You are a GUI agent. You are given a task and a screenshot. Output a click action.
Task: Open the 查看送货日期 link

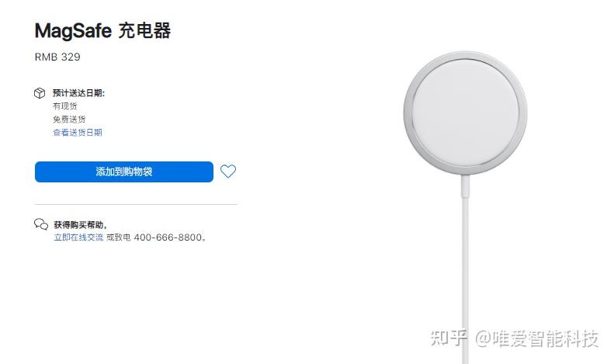tap(78, 132)
